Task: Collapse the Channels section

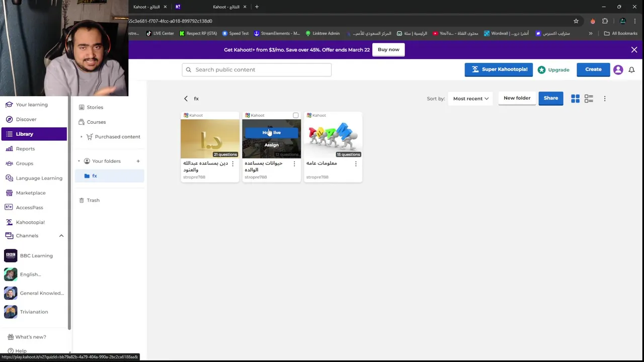Action: (61, 236)
